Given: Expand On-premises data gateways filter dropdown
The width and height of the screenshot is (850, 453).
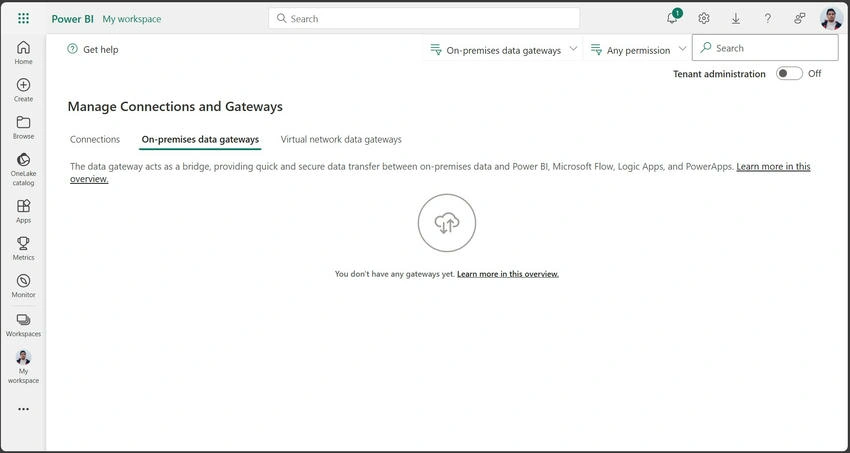Looking at the screenshot, I should (504, 50).
